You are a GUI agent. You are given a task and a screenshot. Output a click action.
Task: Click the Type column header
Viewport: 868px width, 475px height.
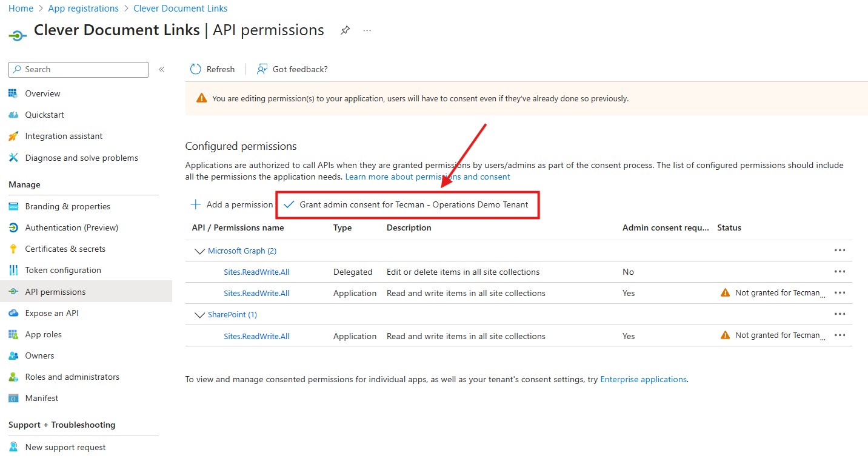pyautogui.click(x=342, y=227)
